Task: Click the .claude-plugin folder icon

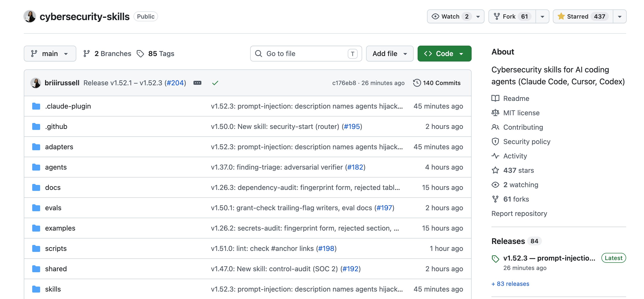Action: (36, 106)
